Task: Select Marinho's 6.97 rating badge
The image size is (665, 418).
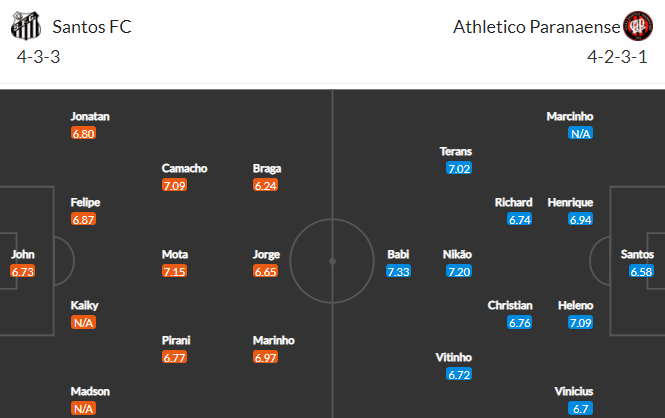Action: 265,357
